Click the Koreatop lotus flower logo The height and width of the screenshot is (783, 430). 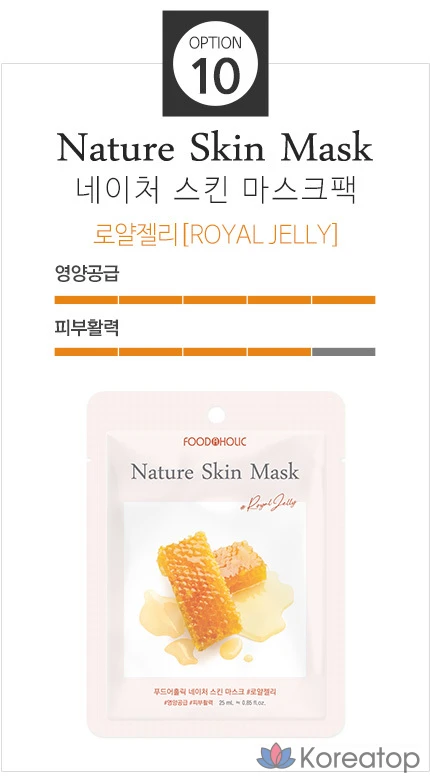[276, 756]
